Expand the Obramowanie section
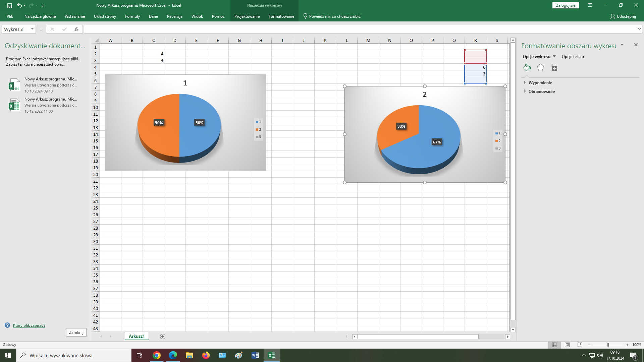The width and height of the screenshot is (644, 362). tap(541, 92)
